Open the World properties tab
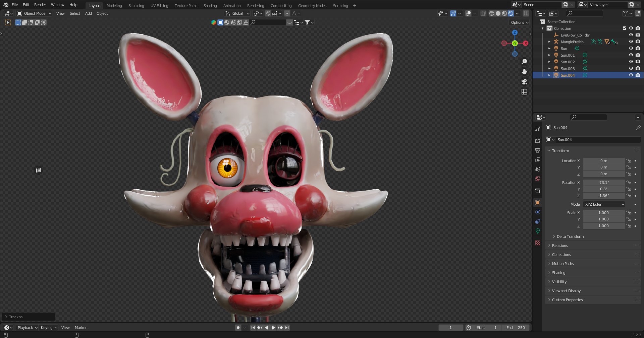This screenshot has height=338, width=644. 538,179
